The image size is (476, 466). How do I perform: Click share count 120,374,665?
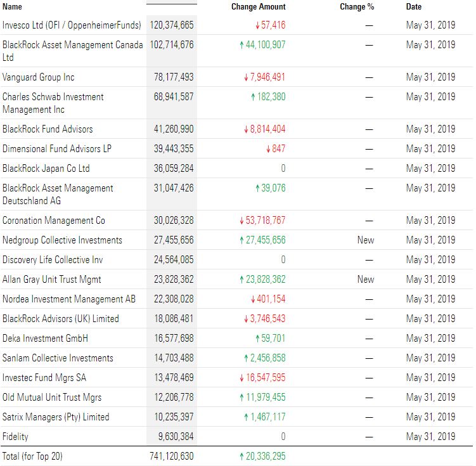point(172,25)
